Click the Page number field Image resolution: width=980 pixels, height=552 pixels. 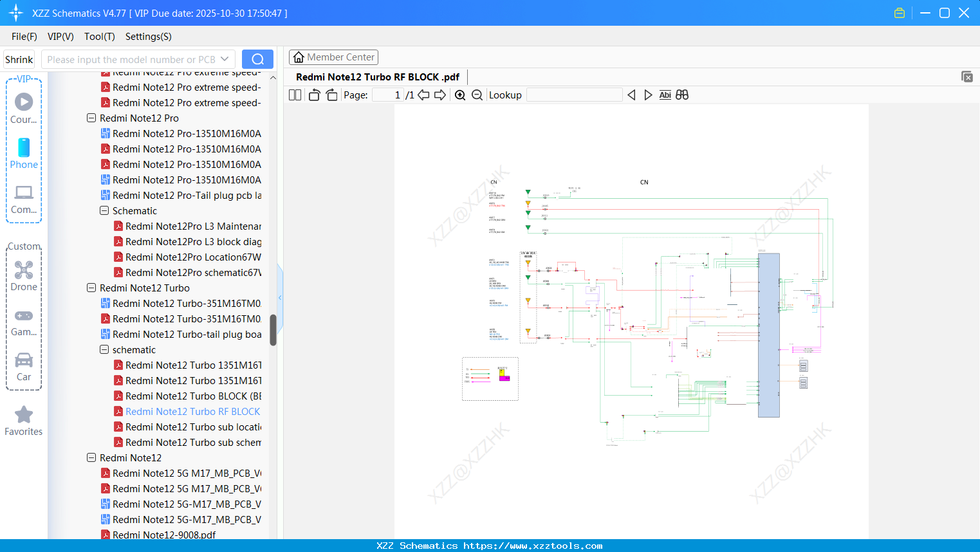click(x=387, y=95)
